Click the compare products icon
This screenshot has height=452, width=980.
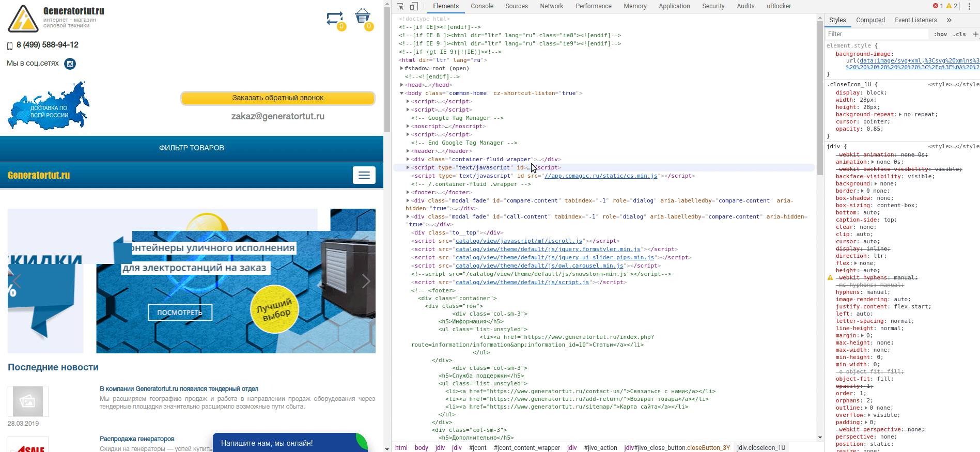point(335,19)
